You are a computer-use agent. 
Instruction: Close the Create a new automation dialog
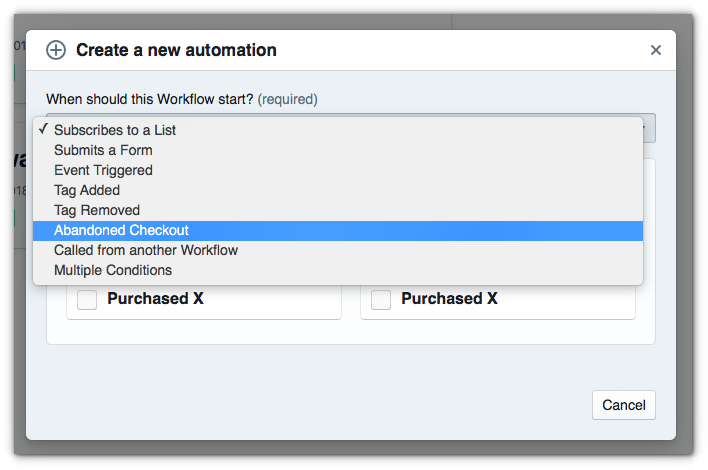click(x=656, y=50)
